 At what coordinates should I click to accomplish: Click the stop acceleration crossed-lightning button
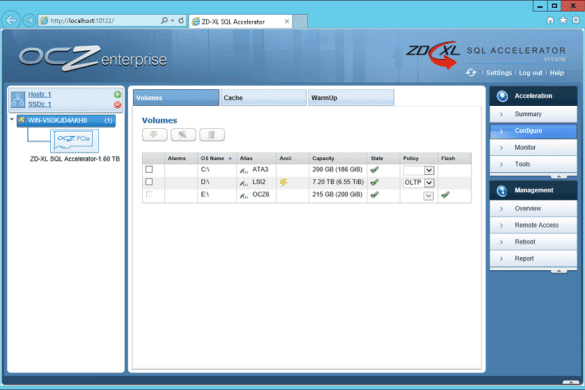pos(183,135)
